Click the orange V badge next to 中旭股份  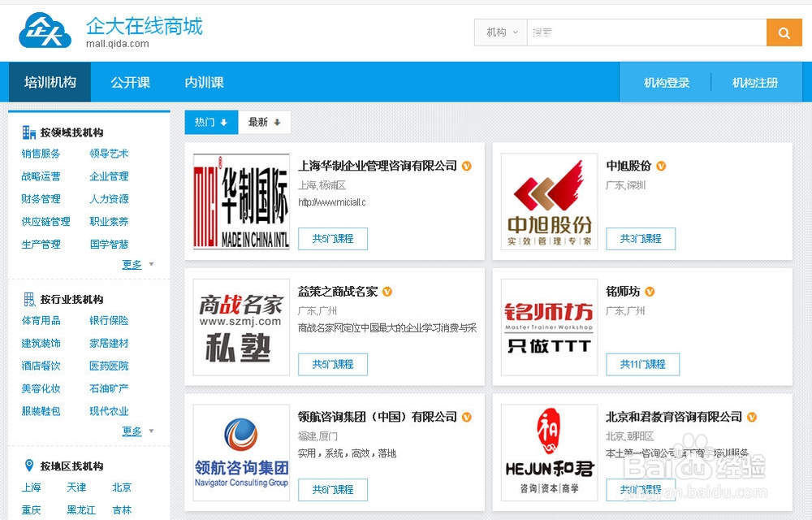[661, 165]
